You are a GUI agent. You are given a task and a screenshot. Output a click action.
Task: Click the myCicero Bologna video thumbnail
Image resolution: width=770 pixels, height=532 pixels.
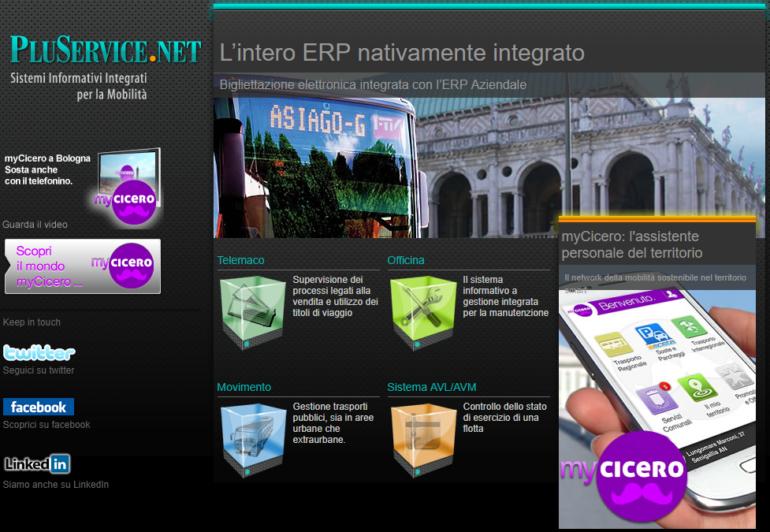(128, 186)
